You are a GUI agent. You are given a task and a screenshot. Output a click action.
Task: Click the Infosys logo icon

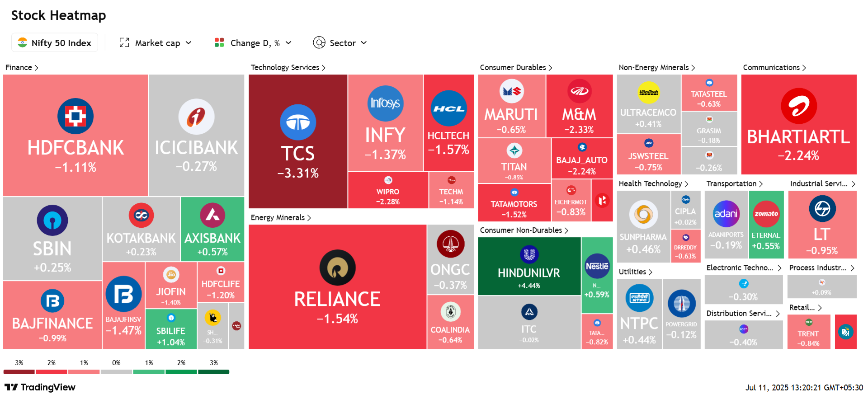coord(385,103)
